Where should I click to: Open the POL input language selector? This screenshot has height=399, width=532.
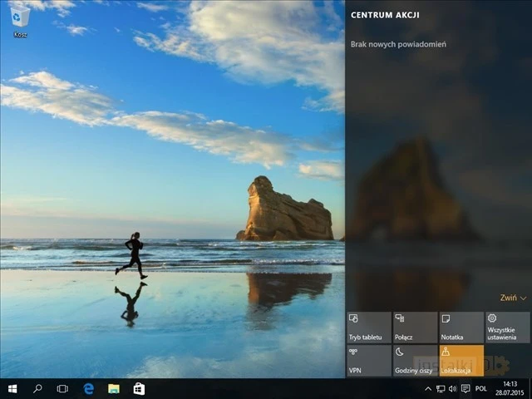pyautogui.click(x=481, y=388)
